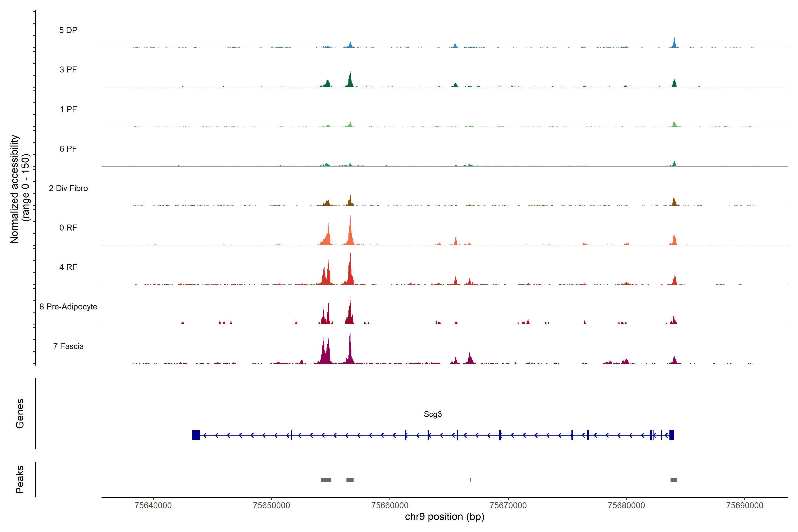Viewport: 798px width, 532px height.
Task: Click the 5 DP track label
Action: [x=68, y=30]
